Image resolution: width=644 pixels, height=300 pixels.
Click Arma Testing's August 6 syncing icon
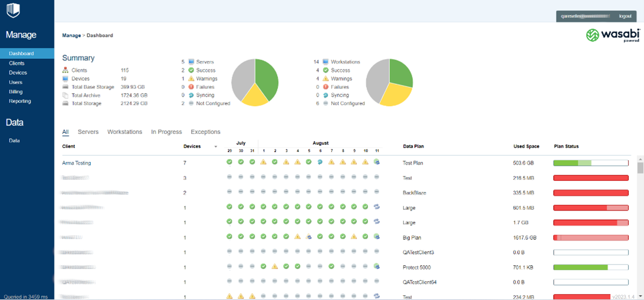point(320,162)
